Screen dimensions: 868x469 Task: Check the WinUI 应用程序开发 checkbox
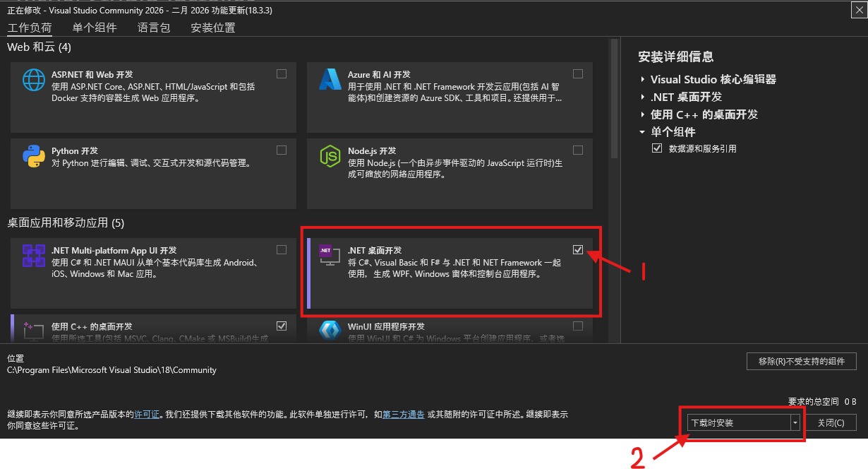pos(578,326)
